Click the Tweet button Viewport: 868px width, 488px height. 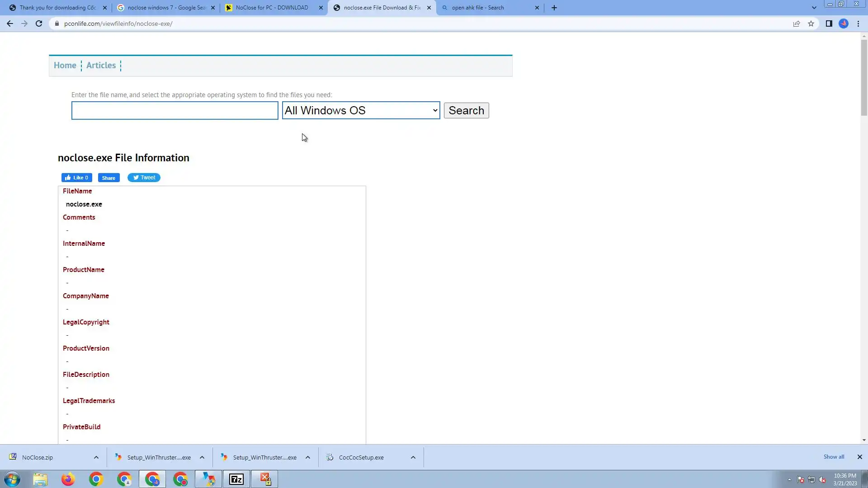144,178
